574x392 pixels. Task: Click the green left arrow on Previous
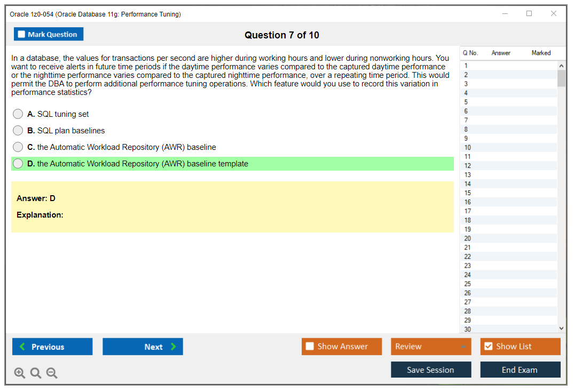tap(22, 347)
